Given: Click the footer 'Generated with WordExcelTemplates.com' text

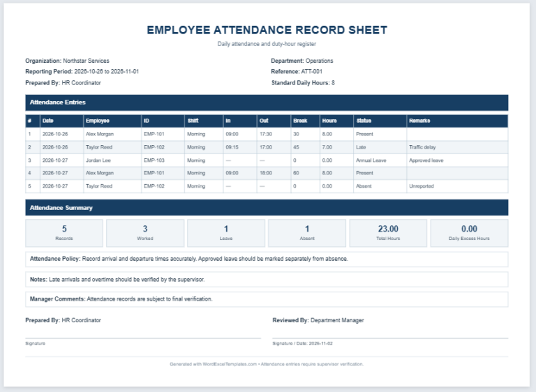Looking at the screenshot, I should [213, 364].
